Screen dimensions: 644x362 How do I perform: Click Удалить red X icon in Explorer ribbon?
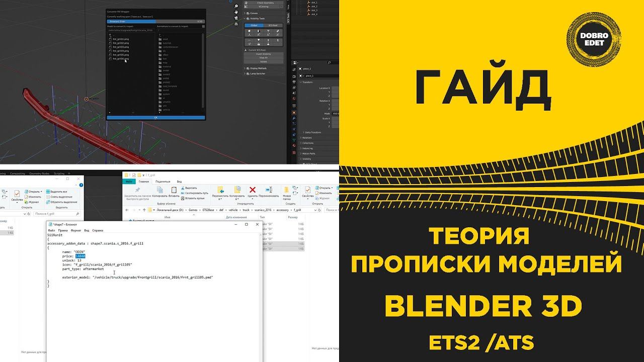coord(253,190)
